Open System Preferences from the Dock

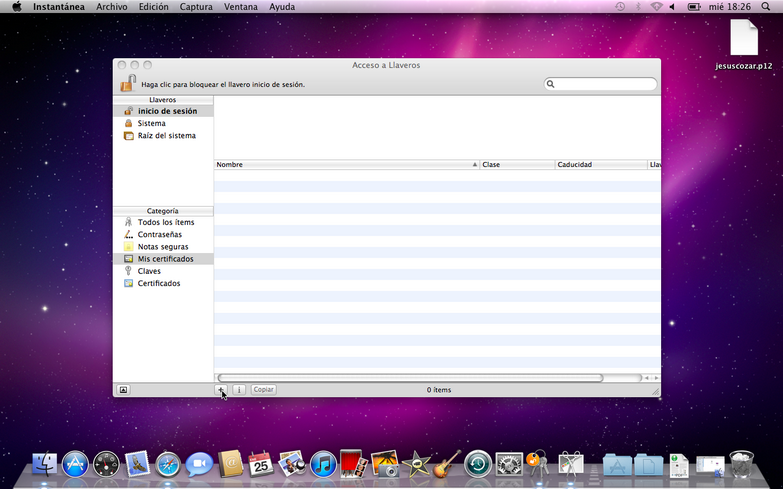pyautogui.click(x=509, y=465)
